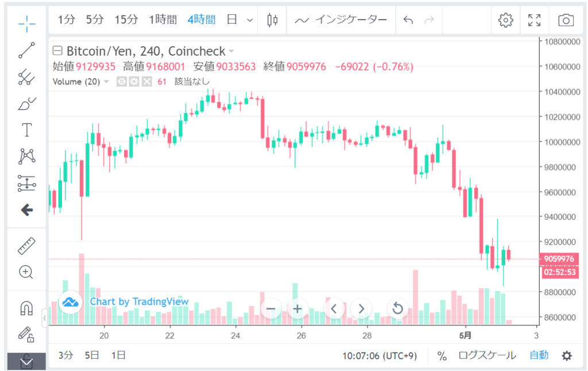Viewport: 588px width, 371px height.
Task: Select the trend line drawing tool
Action: tap(26, 50)
